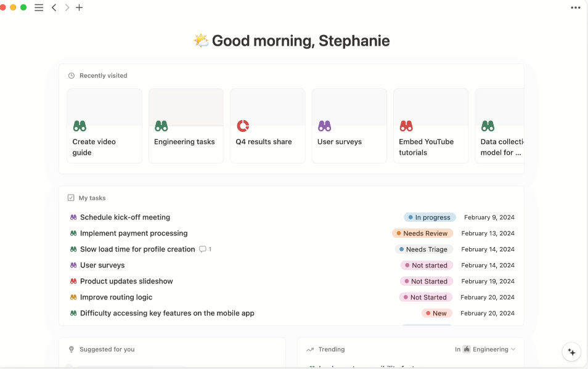
Task: Click the February 9, 2024 date
Action: (489, 217)
